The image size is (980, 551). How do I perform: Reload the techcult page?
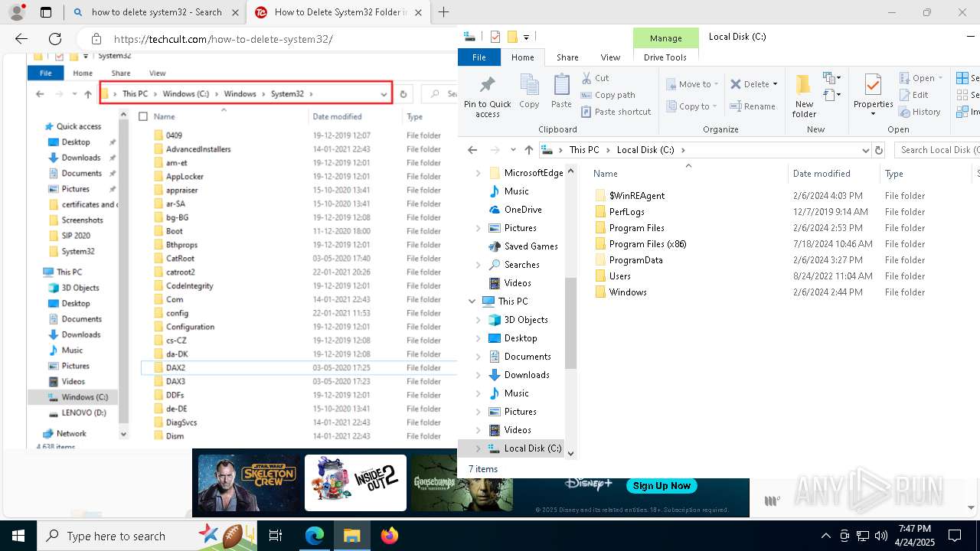pos(55,39)
